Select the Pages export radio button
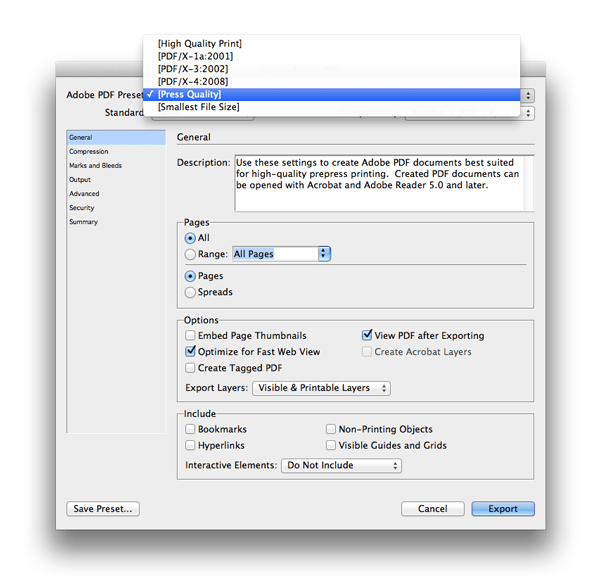The image size is (600, 582). pyautogui.click(x=190, y=276)
